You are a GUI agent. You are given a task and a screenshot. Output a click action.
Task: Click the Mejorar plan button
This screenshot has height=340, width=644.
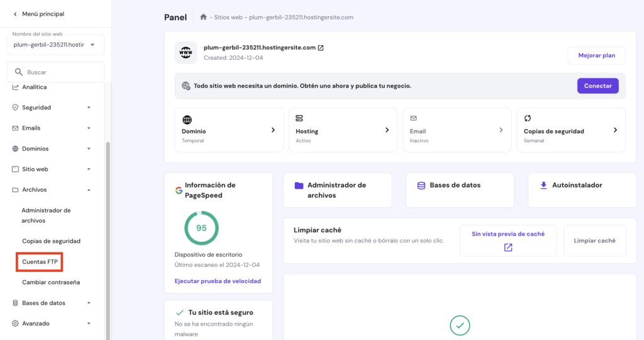coord(596,55)
